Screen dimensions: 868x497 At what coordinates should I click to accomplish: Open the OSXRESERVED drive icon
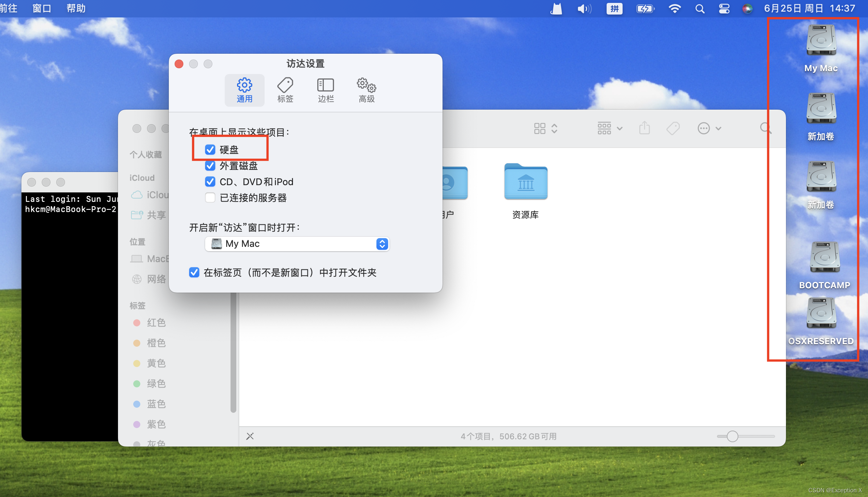point(821,314)
